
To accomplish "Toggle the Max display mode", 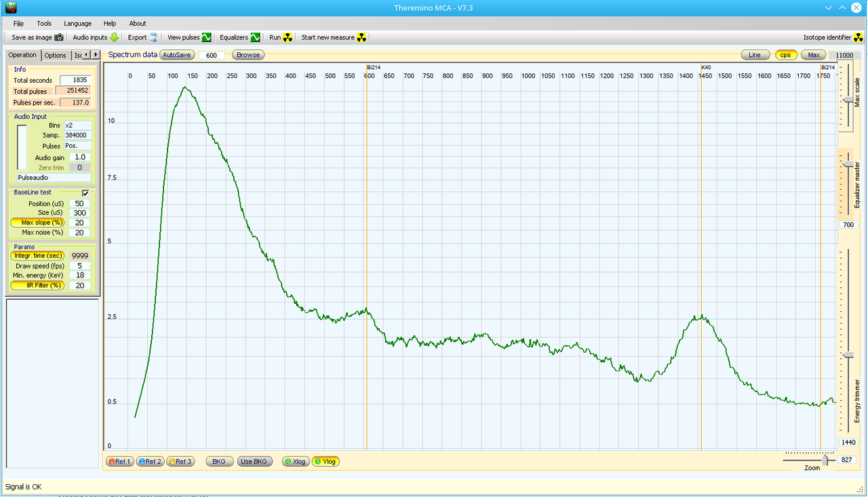I will (x=814, y=55).
